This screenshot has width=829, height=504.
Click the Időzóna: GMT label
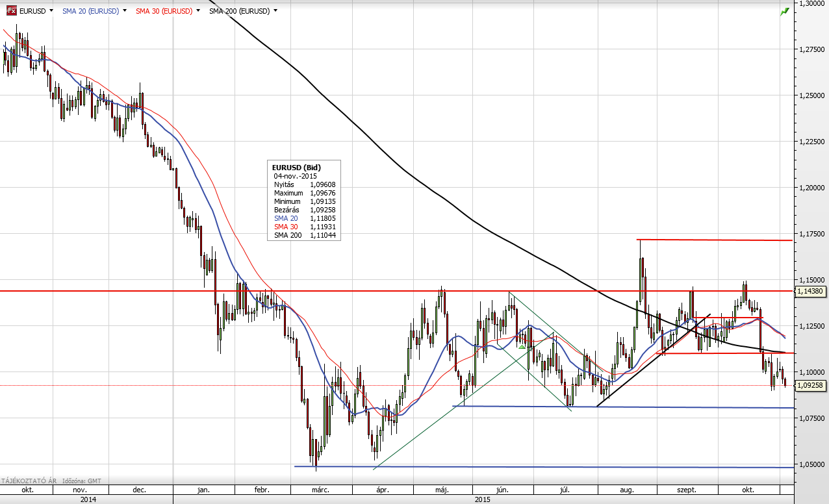click(x=83, y=481)
